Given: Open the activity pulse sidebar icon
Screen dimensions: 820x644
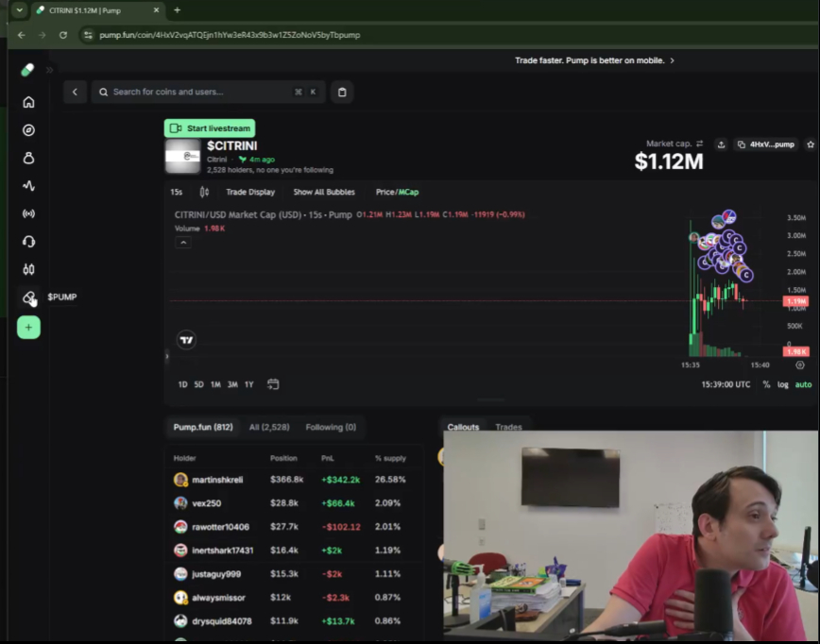Looking at the screenshot, I should pyautogui.click(x=28, y=186).
